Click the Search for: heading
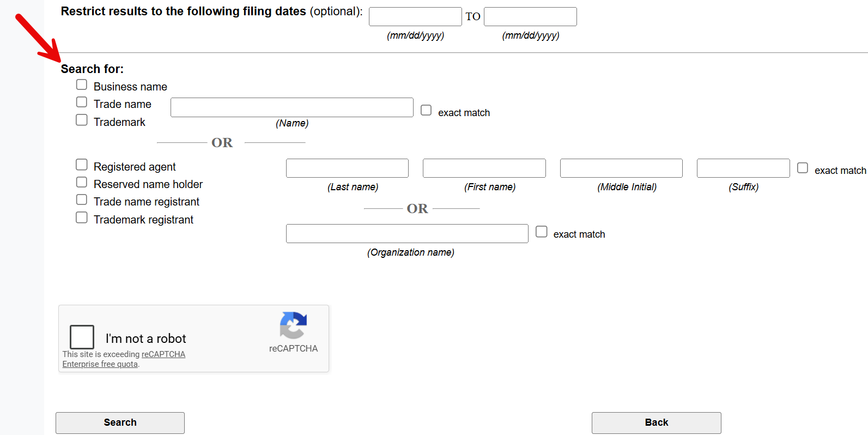This screenshot has height=435, width=868. coord(92,69)
